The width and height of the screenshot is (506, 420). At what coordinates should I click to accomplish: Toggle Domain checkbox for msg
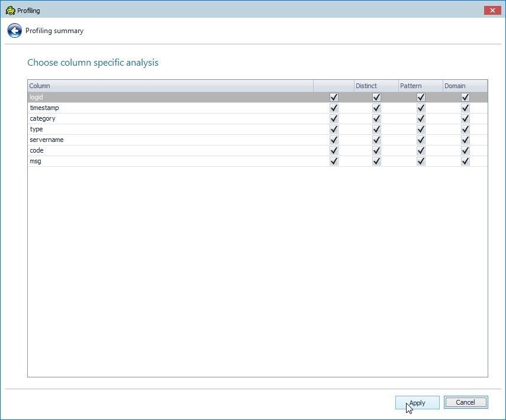coord(465,161)
